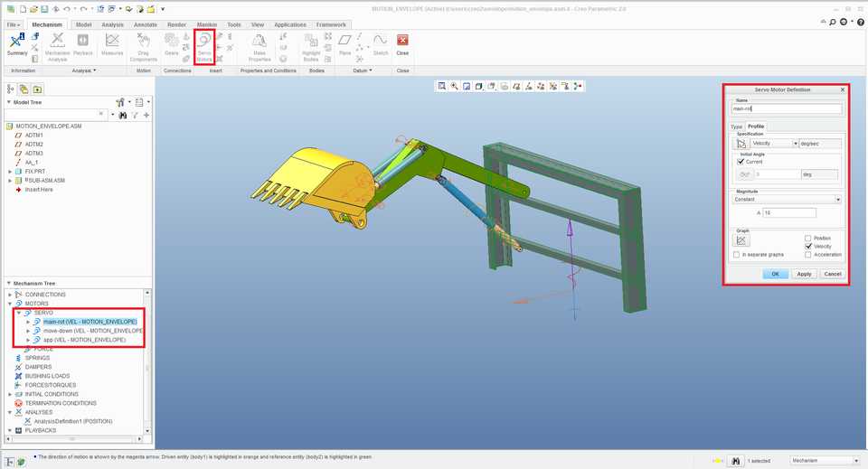Click the model tree settings icon
This screenshot has height=469, width=868.
pyautogui.click(x=120, y=102)
